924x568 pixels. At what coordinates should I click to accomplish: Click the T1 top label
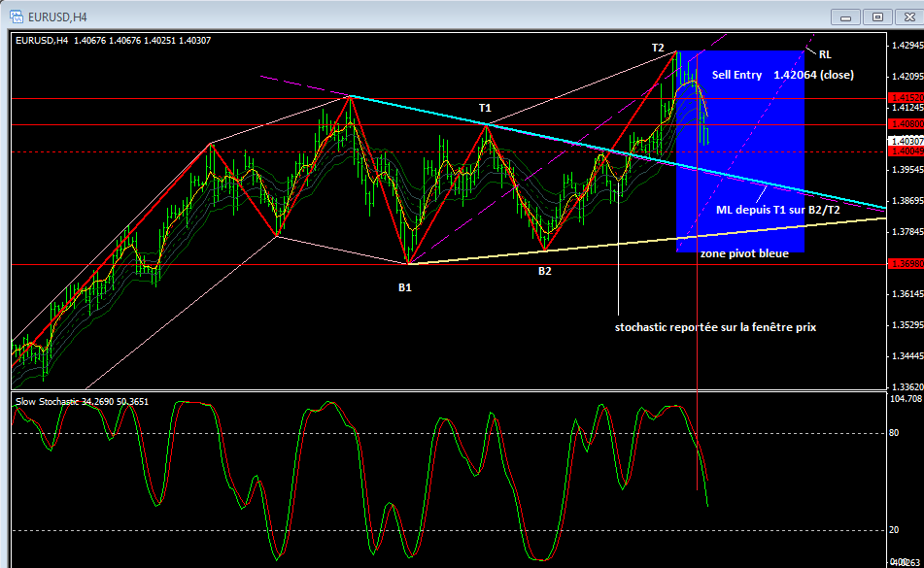[484, 108]
